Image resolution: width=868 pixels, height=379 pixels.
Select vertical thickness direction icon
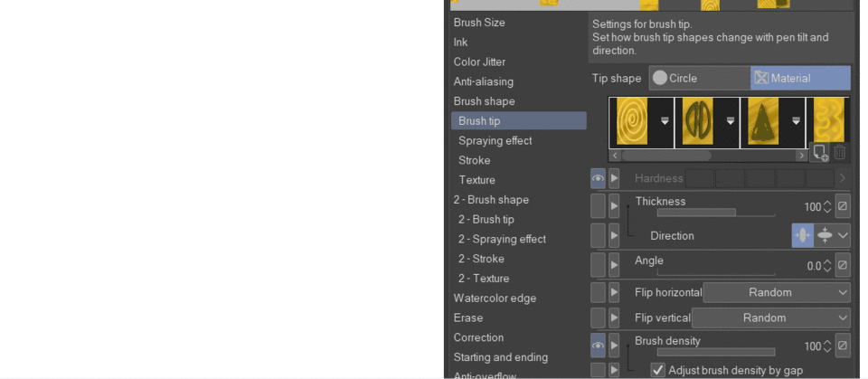click(825, 235)
